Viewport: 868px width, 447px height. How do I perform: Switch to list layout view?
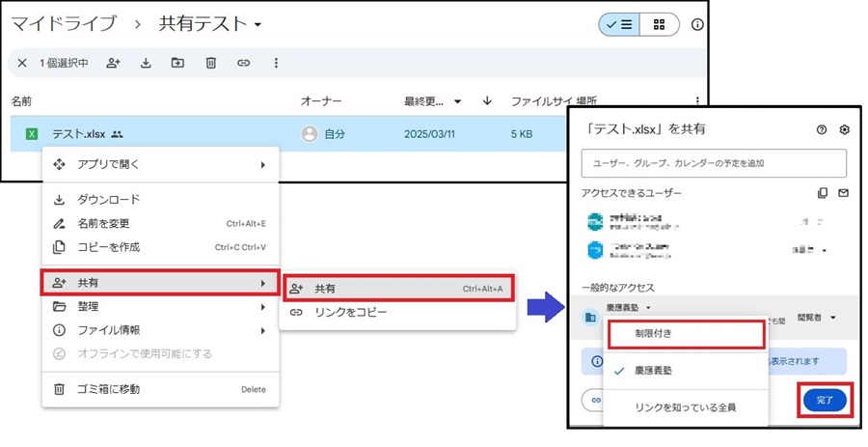coord(615,25)
